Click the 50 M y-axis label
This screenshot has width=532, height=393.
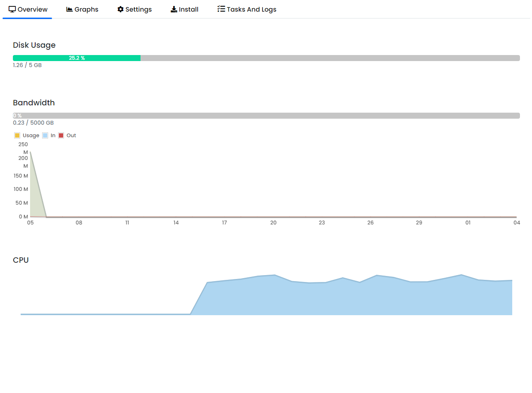click(21, 203)
